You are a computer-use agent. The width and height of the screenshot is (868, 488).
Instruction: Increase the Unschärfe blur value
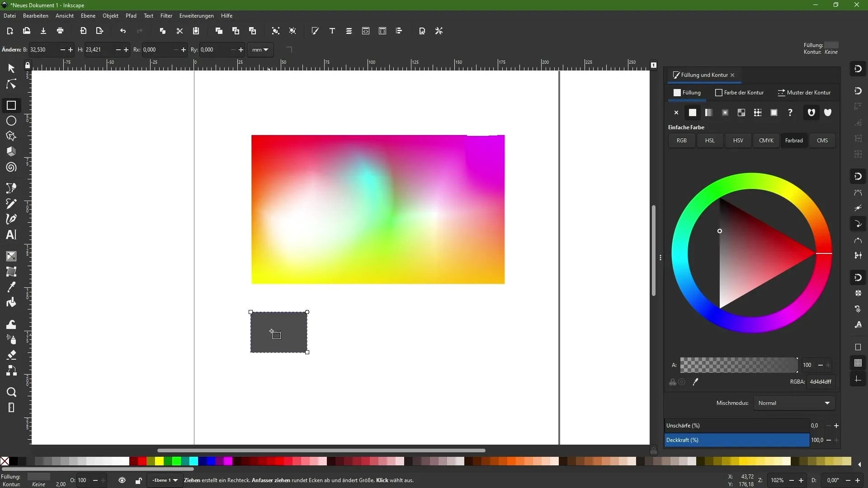[836, 426]
